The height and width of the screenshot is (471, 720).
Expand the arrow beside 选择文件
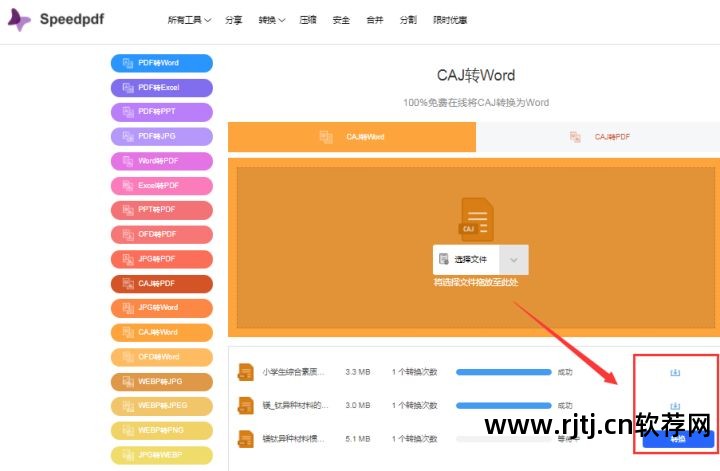pyautogui.click(x=514, y=260)
